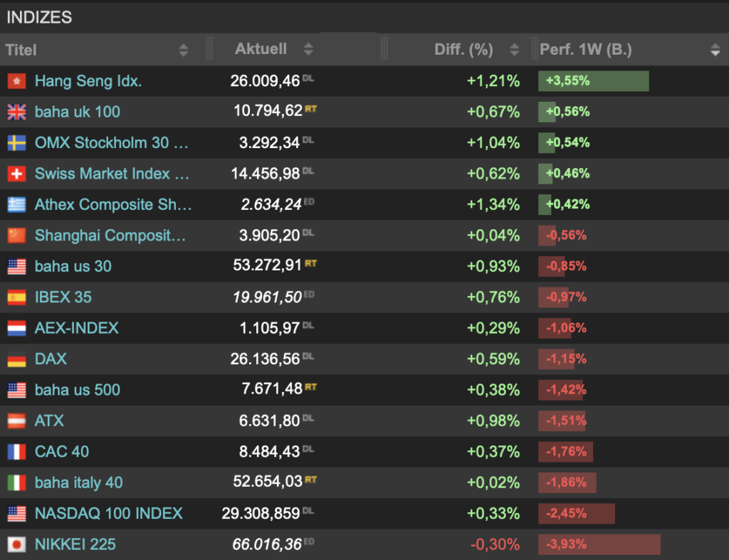Click the DL badge on DAX value

tap(308, 356)
